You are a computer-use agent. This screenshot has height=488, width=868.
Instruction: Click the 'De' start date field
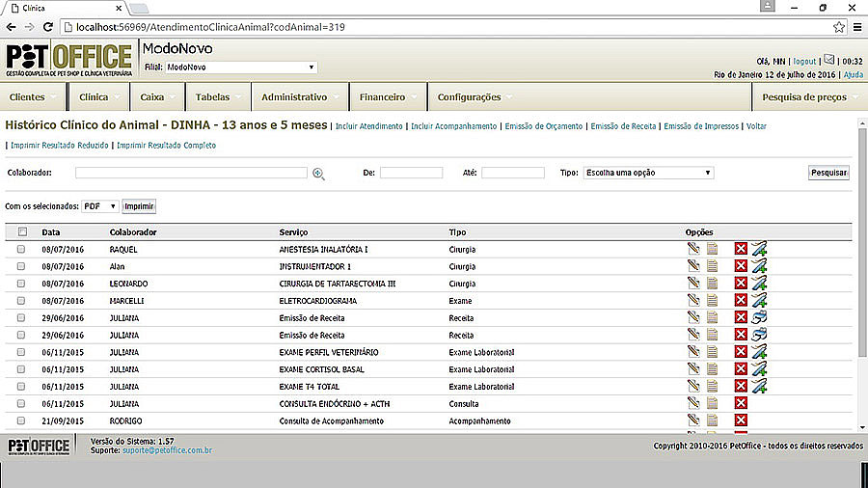[x=411, y=173]
